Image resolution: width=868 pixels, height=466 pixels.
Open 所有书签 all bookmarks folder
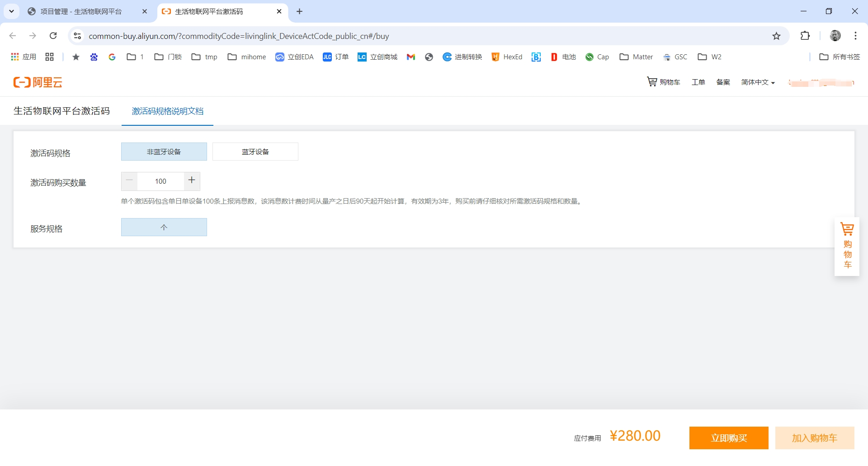(840, 57)
